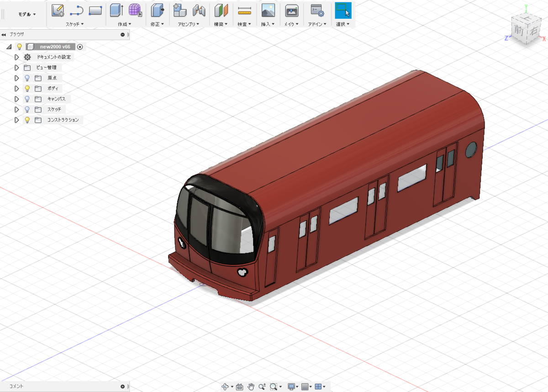Click the Orbit navigation icon
Viewport: 548px width, 392px height.
(x=225, y=387)
